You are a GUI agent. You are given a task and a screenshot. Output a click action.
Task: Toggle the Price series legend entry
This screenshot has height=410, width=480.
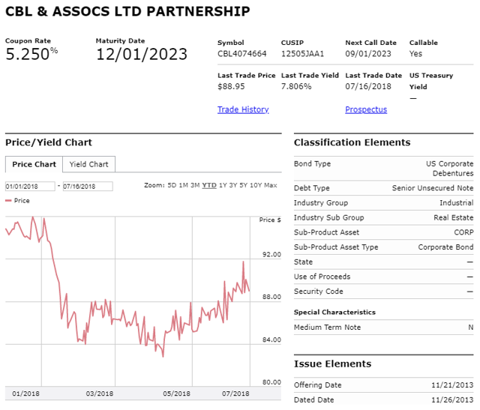[18, 201]
